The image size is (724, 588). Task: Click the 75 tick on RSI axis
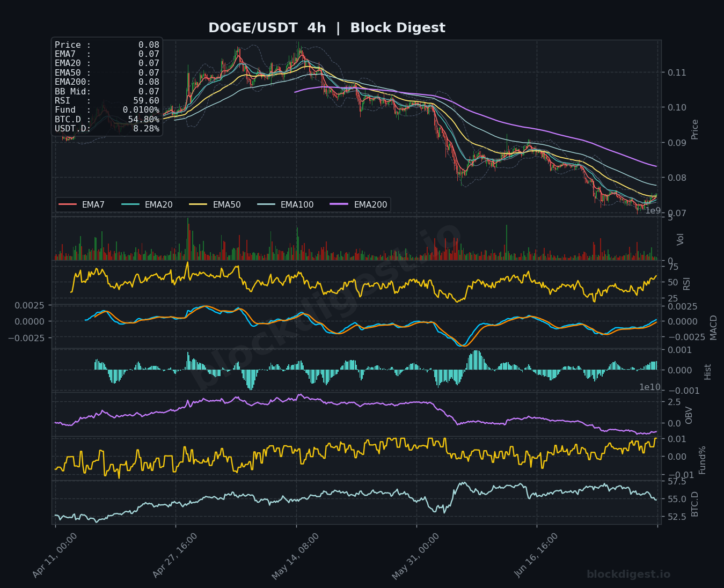click(673, 267)
